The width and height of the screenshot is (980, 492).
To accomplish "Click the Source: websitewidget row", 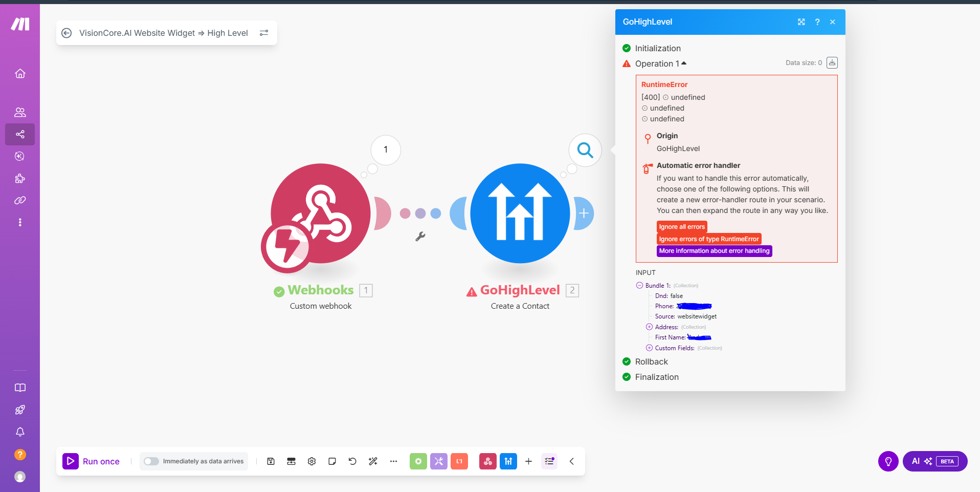I will coord(686,316).
